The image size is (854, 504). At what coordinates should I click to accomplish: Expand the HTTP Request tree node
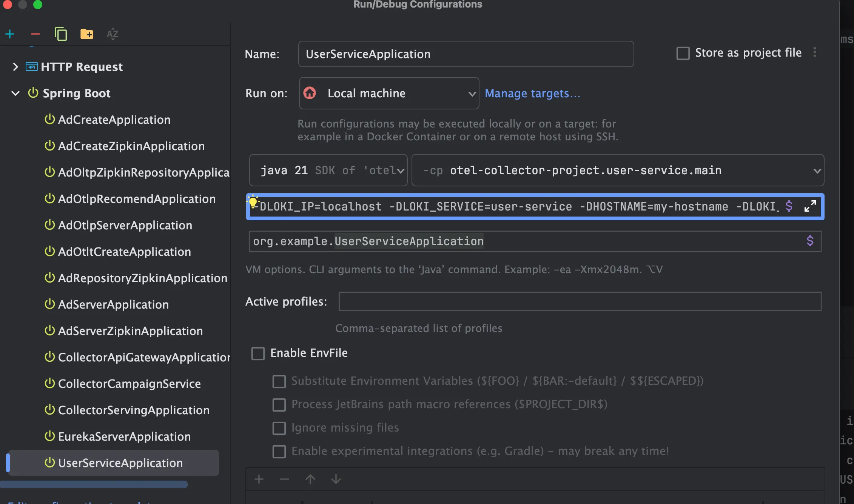point(15,67)
